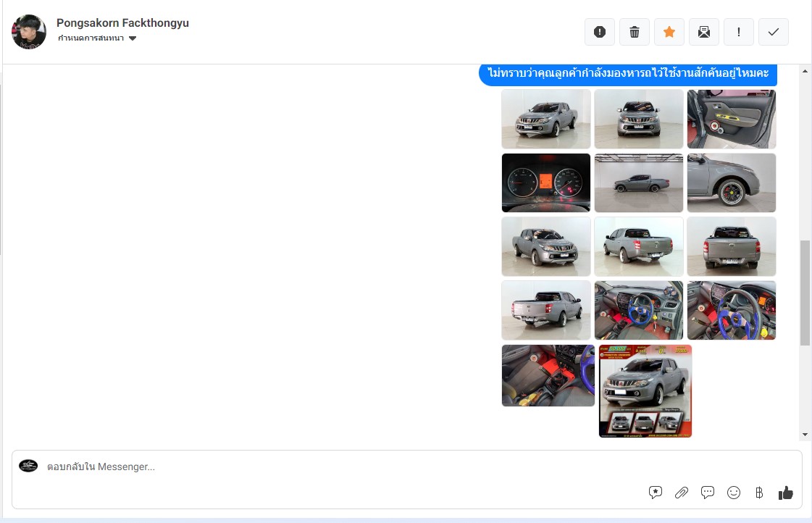This screenshot has width=812, height=523.
Task: Open the dashboard odometer photo thumbnail
Action: coord(546,183)
